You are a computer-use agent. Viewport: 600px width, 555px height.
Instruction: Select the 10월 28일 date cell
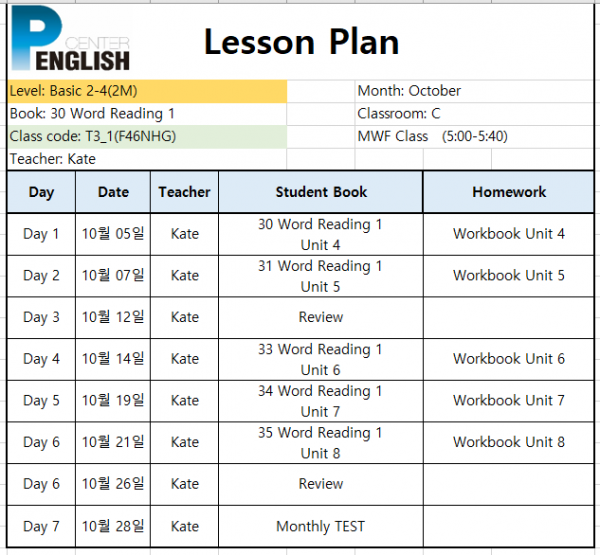pyautogui.click(x=113, y=526)
